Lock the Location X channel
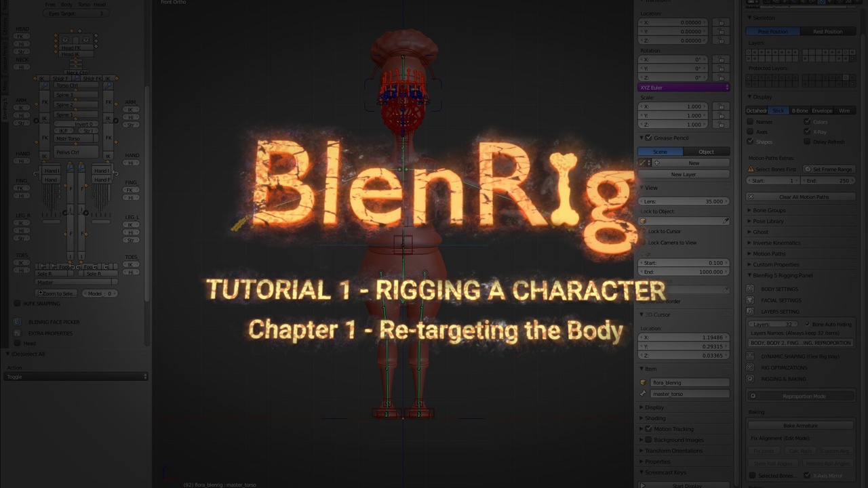Screen dimensions: 868x488 tap(722, 23)
